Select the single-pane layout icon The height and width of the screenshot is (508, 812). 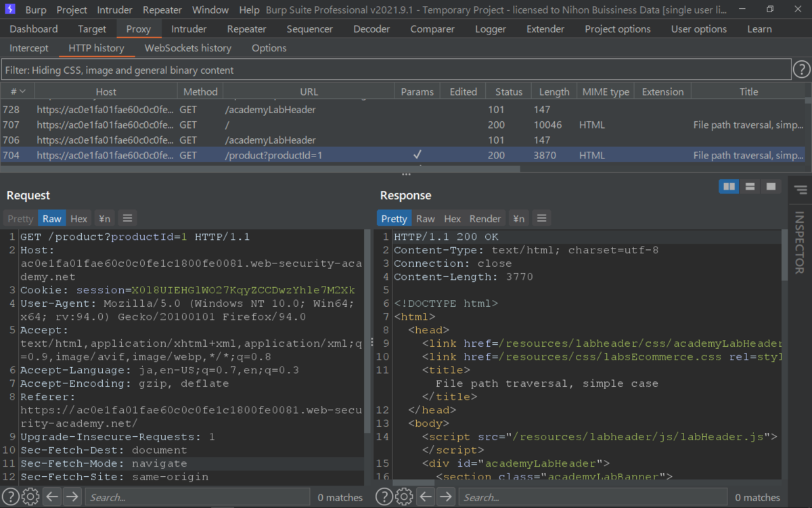click(x=770, y=186)
